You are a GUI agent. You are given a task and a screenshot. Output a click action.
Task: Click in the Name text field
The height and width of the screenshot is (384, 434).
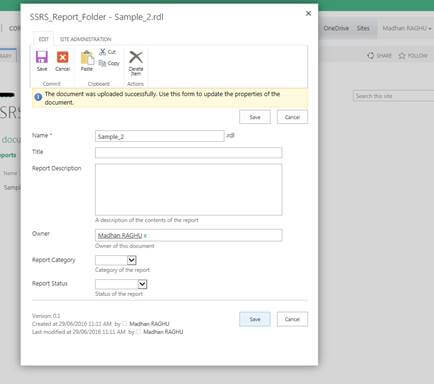[160, 136]
